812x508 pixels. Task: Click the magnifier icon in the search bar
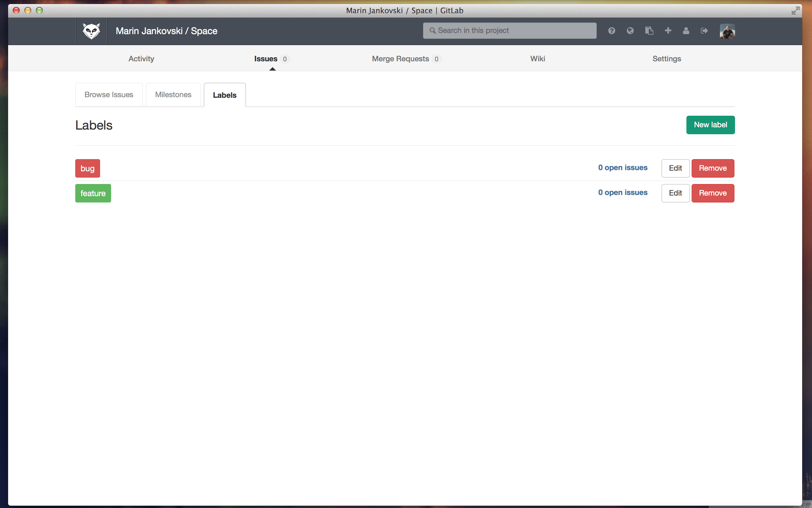coord(433,30)
